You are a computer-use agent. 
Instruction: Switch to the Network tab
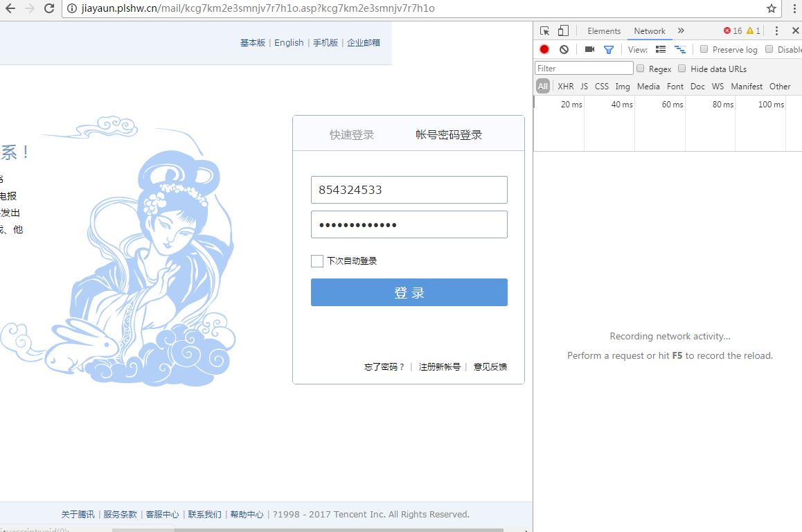tap(650, 30)
